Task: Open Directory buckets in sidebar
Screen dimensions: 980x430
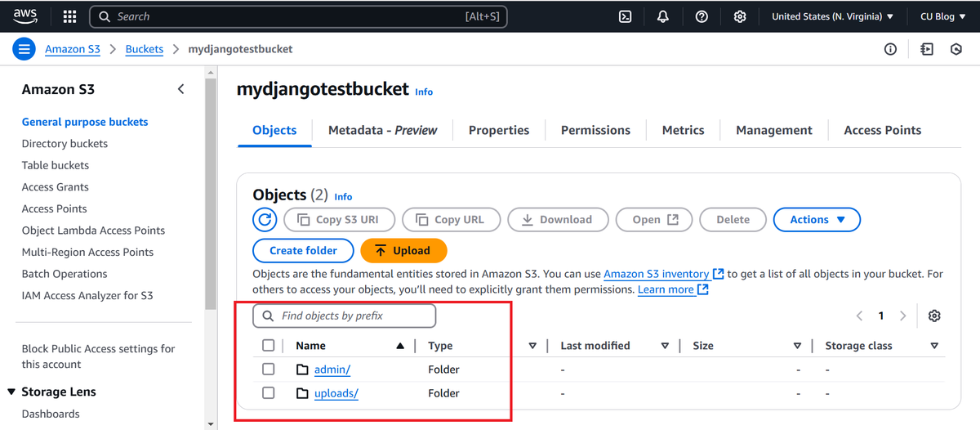Action: coord(65,144)
